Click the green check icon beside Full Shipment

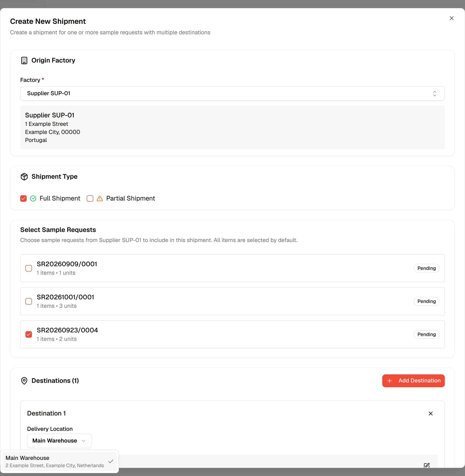(x=33, y=198)
